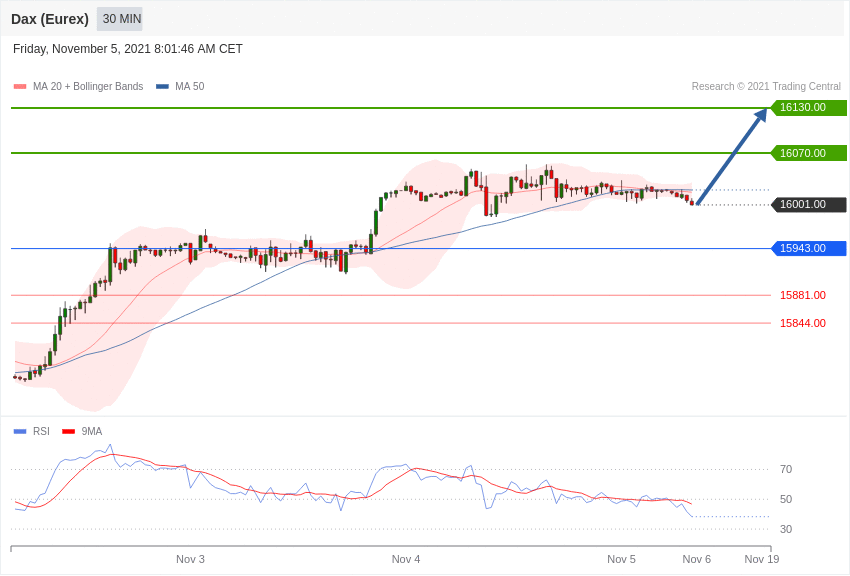The height and width of the screenshot is (576, 850).
Task: Click the 'MA 50' legend label
Action: tap(190, 86)
